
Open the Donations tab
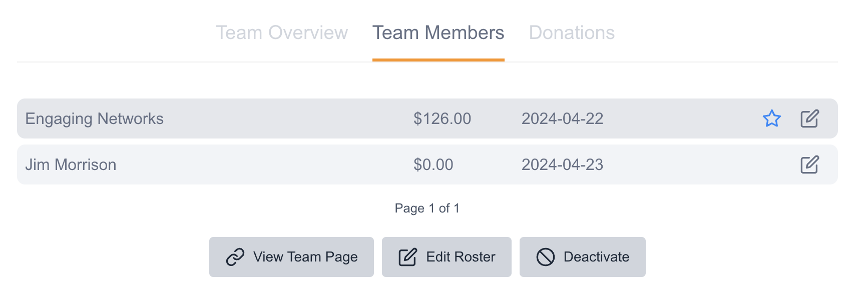pyautogui.click(x=572, y=33)
